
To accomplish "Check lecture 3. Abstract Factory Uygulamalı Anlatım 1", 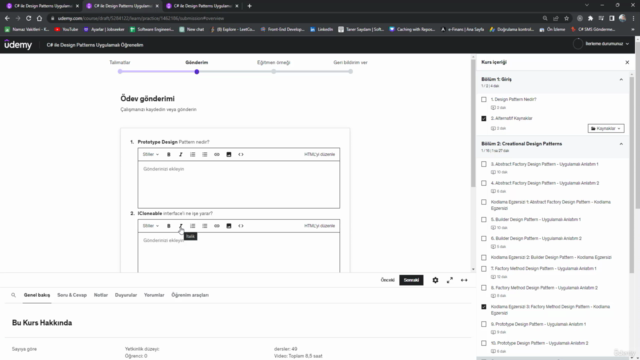I will click(x=484, y=164).
